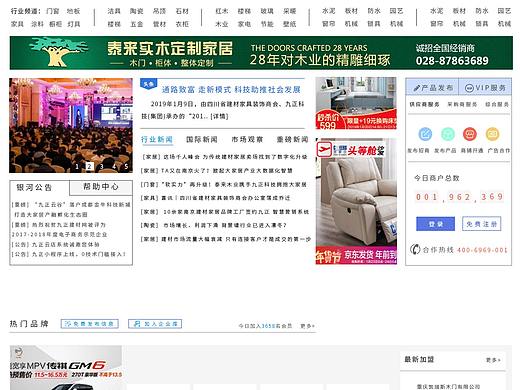The height and width of the screenshot is (390, 520).
Task: Go to carousel slide 3
Action: 102,166
